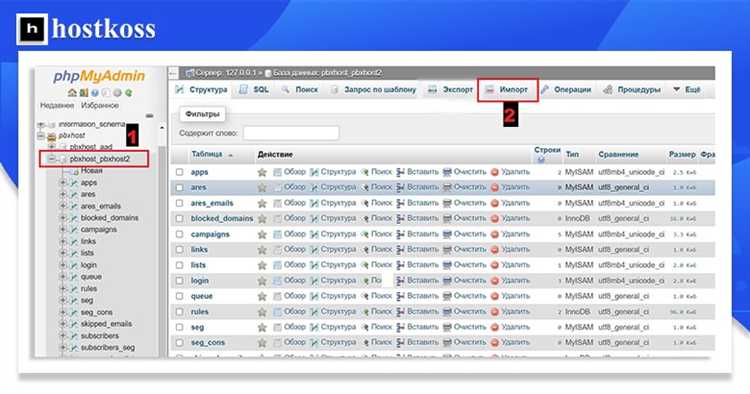The image size is (750, 394).
Task: Open the blocked_domains table link
Action: (222, 219)
